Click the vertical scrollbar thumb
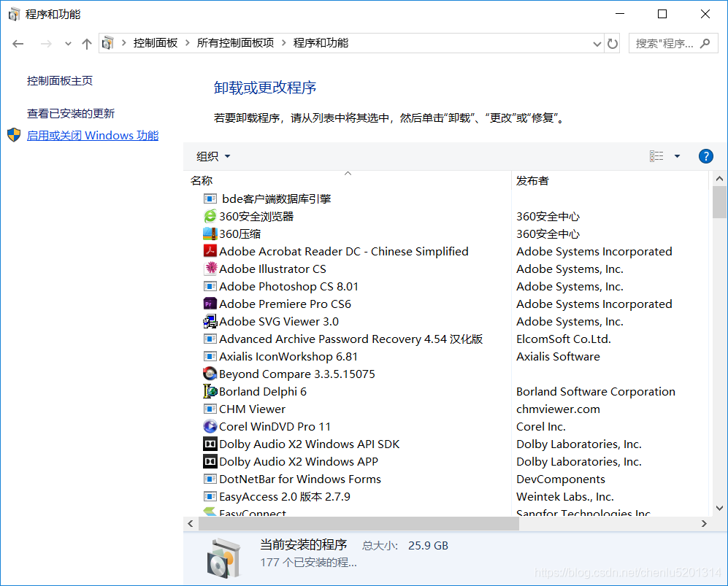728x586 pixels. click(x=719, y=202)
